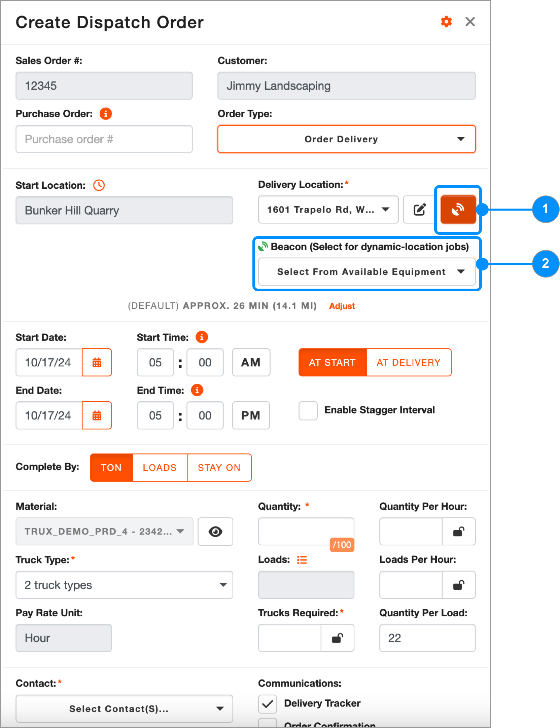This screenshot has height=728, width=560.
Task: Click the edit pencil for Delivery Location
Action: pos(419,209)
